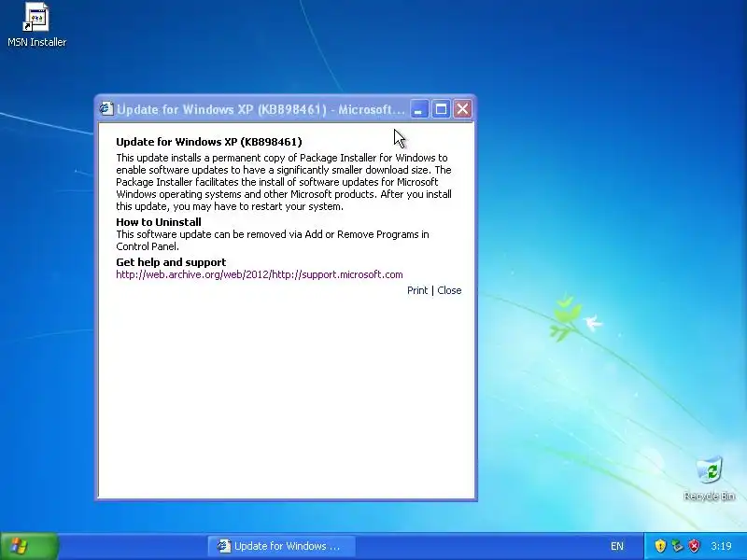Click the Windows Start button
The width and height of the screenshot is (747, 560).
coord(29,546)
